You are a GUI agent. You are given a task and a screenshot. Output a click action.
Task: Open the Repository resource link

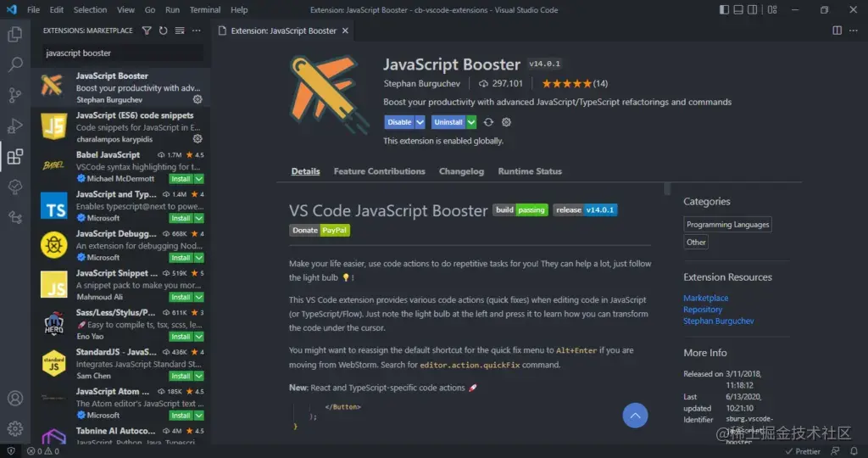click(703, 310)
